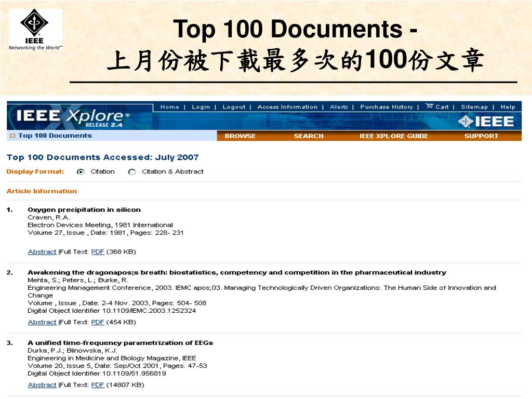This screenshot has width=532, height=399.
Task: Open the BROWSE menu
Action: pyautogui.click(x=240, y=136)
